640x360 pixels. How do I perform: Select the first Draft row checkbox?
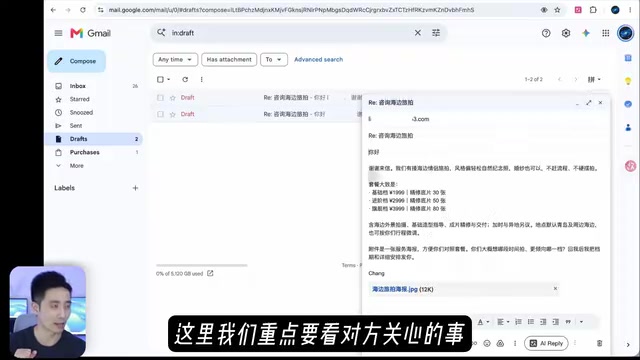coord(160,98)
